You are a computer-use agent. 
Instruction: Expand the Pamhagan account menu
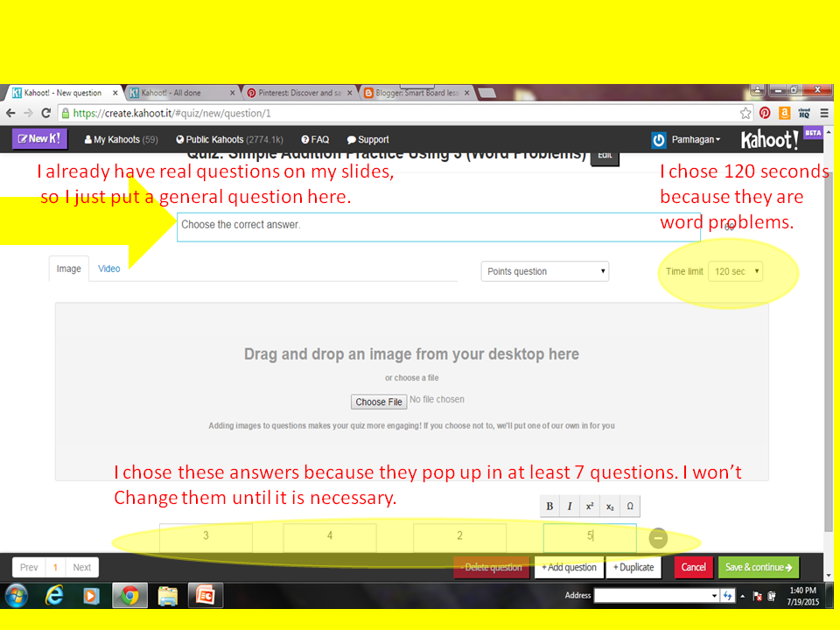696,140
